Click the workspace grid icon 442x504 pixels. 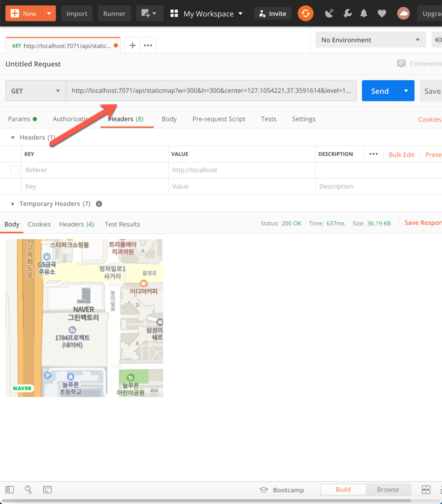(x=174, y=14)
